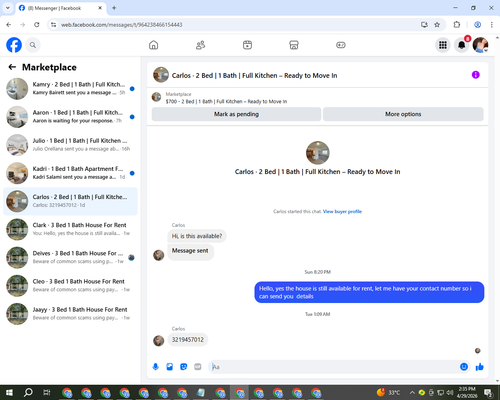Open Julio 1 Bed 1 Bath conversation
This screenshot has height=400, width=500.
click(x=70, y=145)
